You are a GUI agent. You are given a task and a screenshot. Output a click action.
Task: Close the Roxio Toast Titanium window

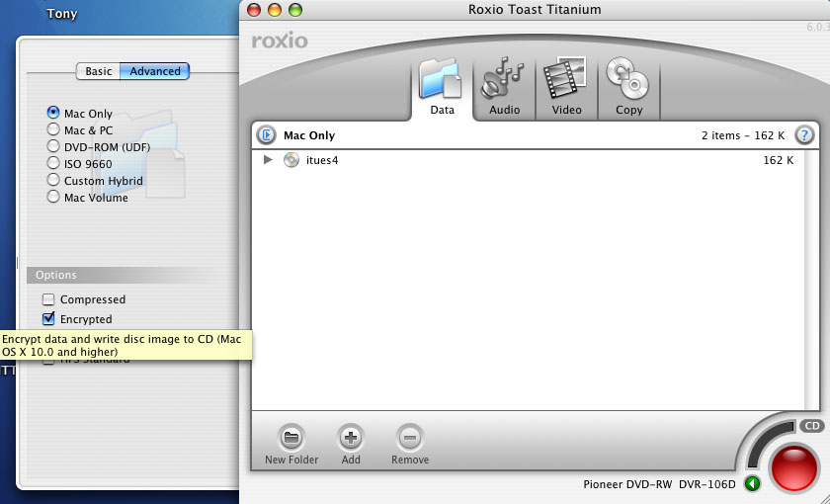pyautogui.click(x=254, y=10)
